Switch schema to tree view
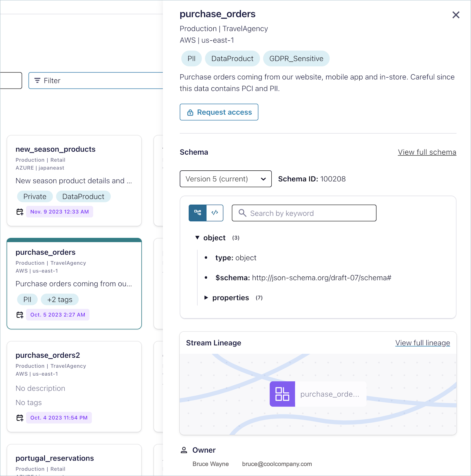This screenshot has height=476, width=471. pos(198,213)
